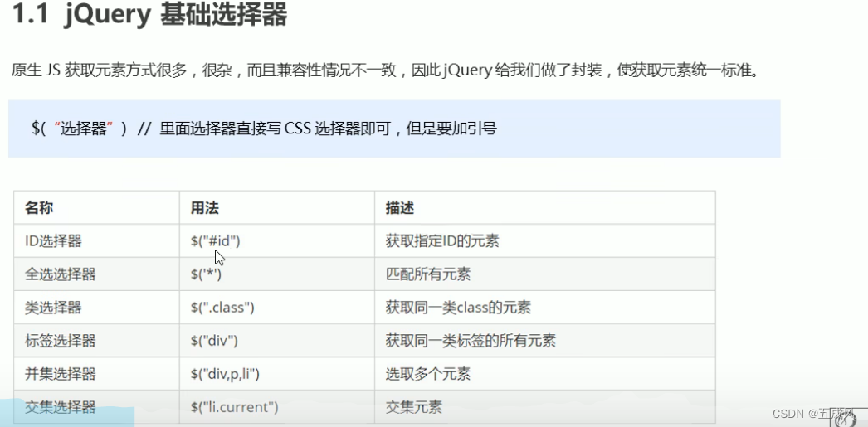The image size is (868, 427).
Task: Click the "选取多个元素" description
Action: pyautogui.click(x=428, y=374)
